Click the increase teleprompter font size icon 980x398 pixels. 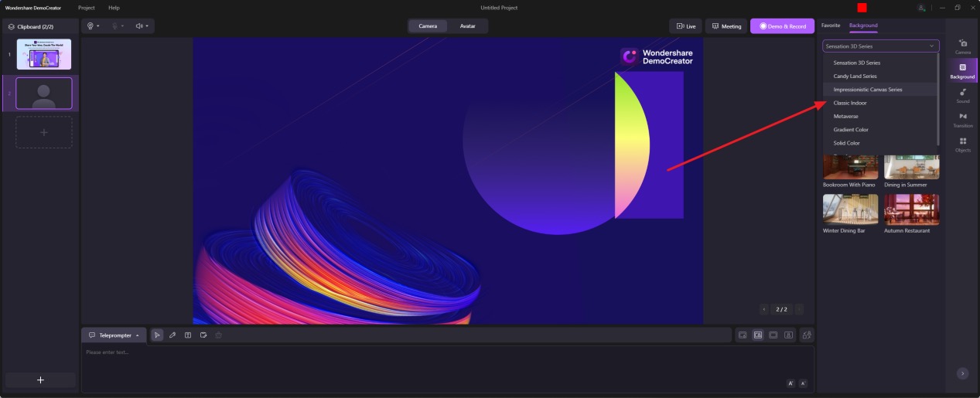click(790, 383)
